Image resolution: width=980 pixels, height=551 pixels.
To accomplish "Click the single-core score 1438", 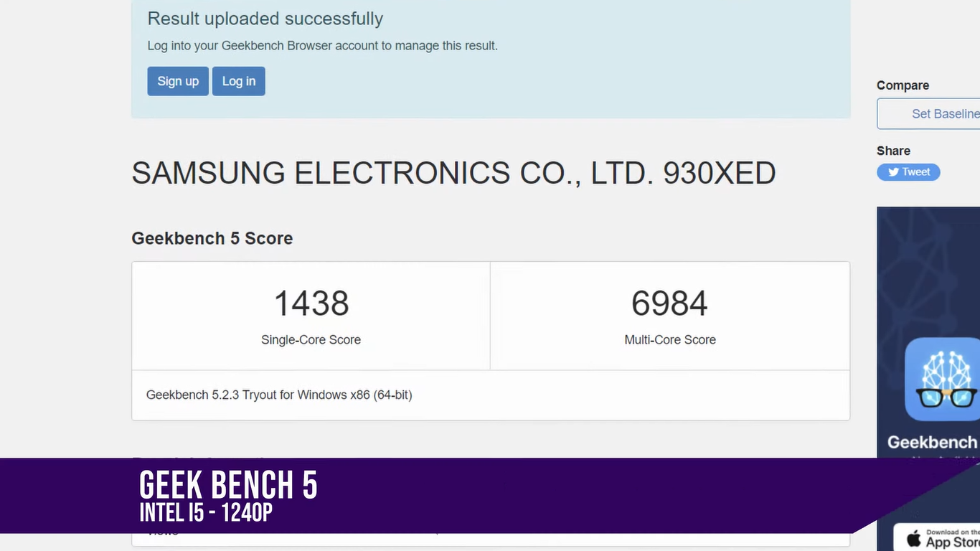I will pos(311,303).
